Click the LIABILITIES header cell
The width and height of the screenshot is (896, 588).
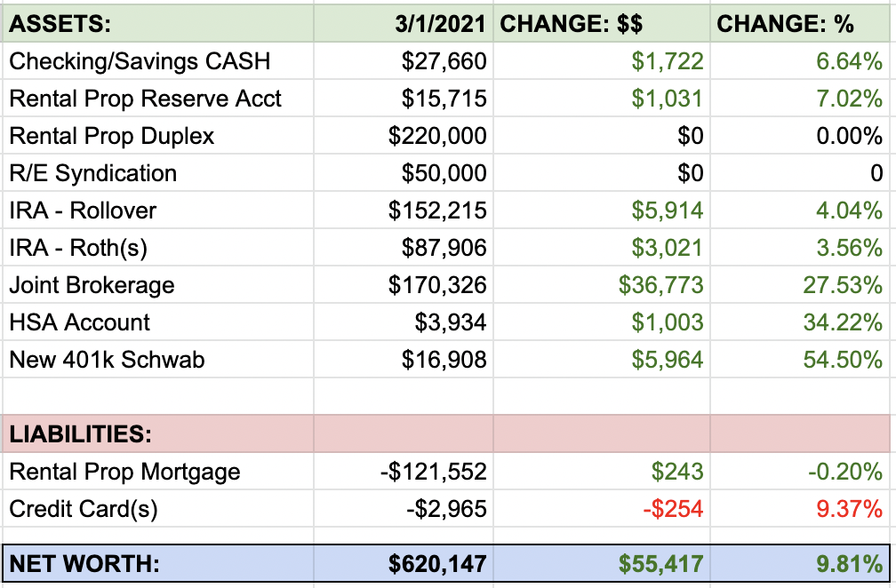coord(80,434)
